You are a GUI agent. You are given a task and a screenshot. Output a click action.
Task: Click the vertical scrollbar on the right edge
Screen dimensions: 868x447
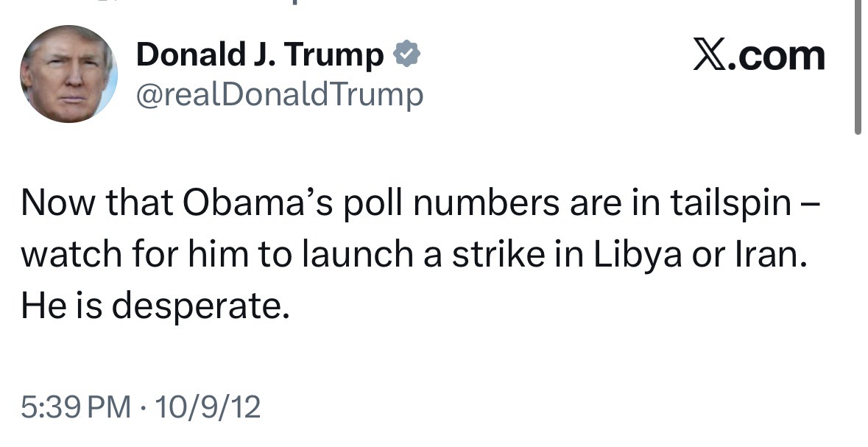pyautogui.click(x=858, y=66)
